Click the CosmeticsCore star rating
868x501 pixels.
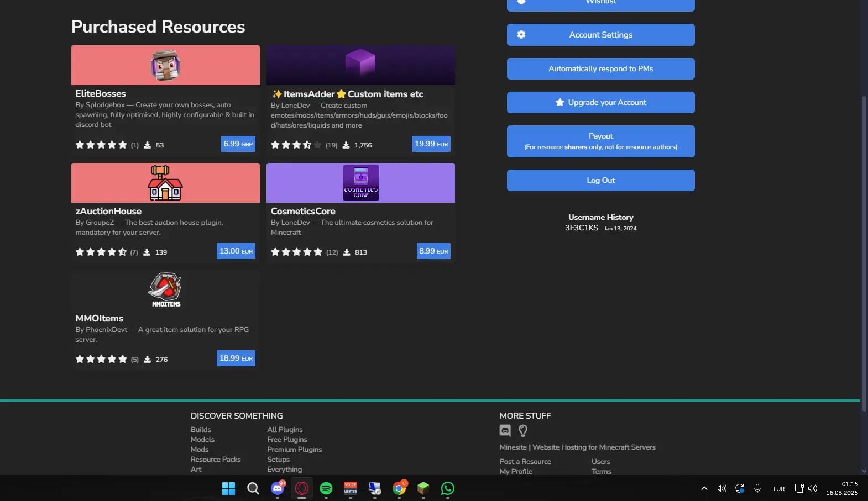[x=296, y=252]
